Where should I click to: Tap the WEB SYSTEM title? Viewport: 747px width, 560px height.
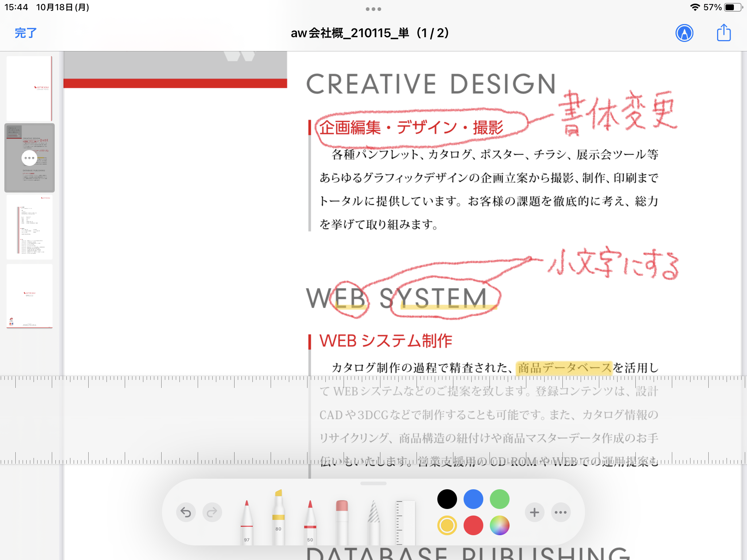[397, 298]
